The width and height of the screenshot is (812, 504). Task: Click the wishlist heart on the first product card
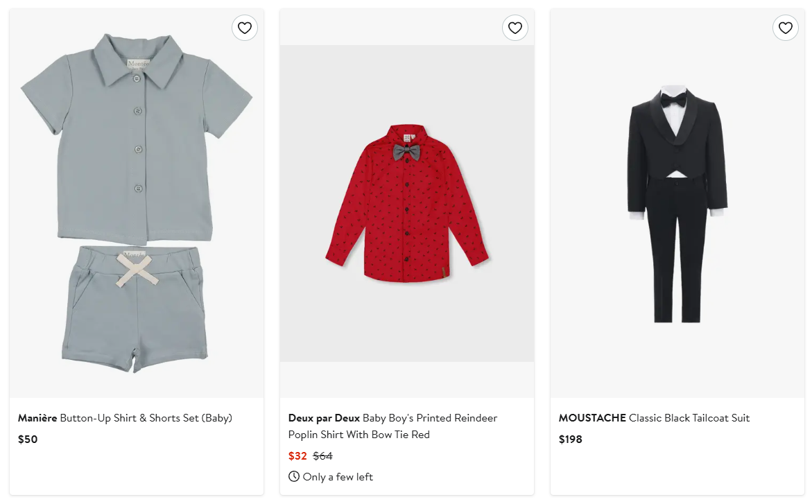pyautogui.click(x=244, y=28)
